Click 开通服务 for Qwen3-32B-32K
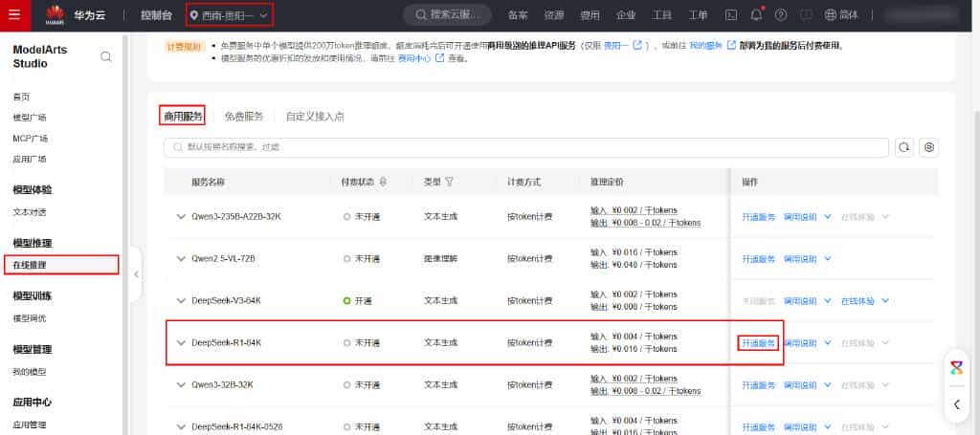 pos(759,385)
